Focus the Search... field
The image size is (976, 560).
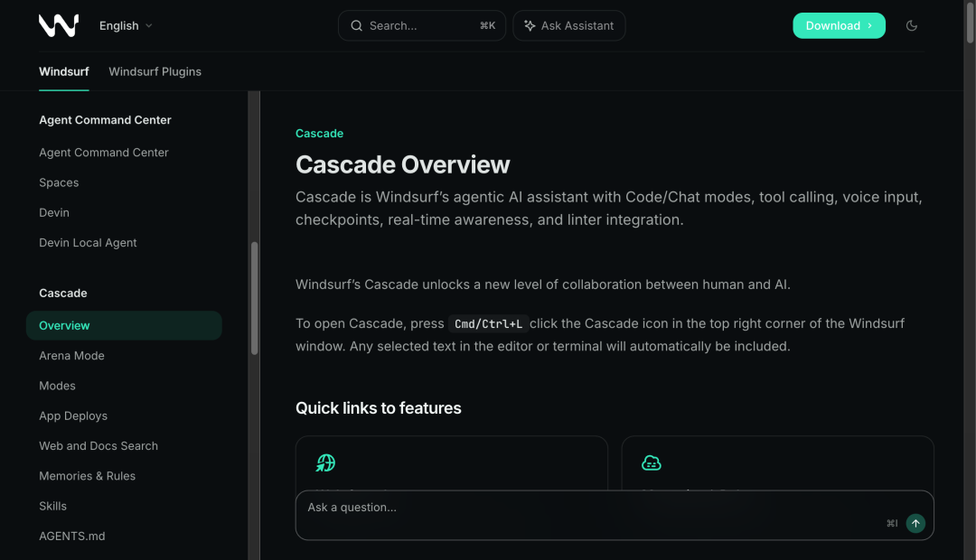pyautogui.click(x=421, y=25)
